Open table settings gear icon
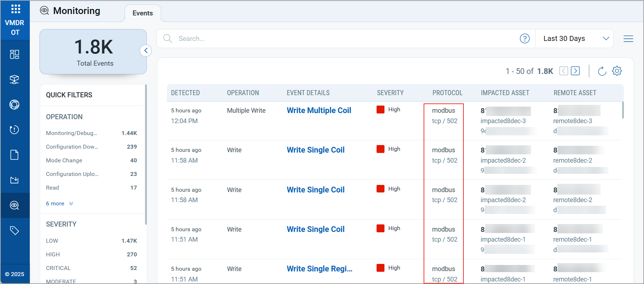Image resolution: width=644 pixels, height=284 pixels. point(617,71)
